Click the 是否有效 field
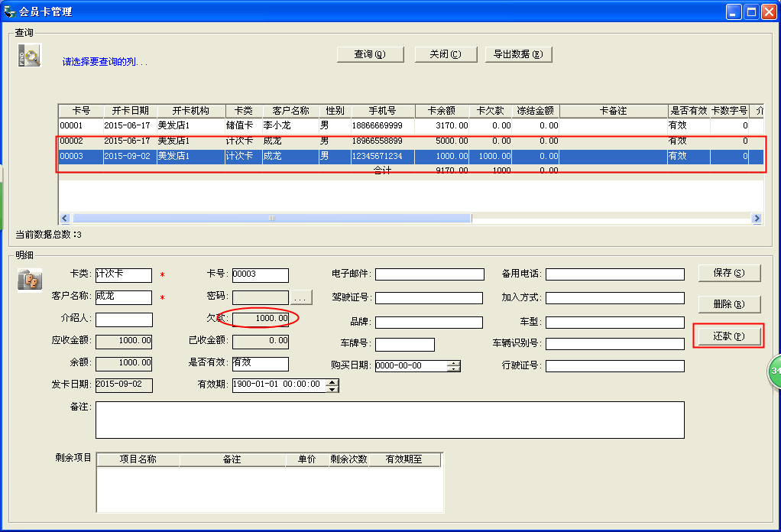Viewport: 781px width, 532px height. [261, 364]
